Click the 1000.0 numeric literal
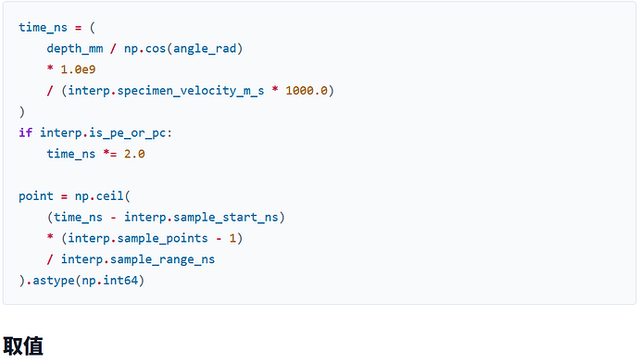Viewport: 639px width, 364px height. point(307,91)
